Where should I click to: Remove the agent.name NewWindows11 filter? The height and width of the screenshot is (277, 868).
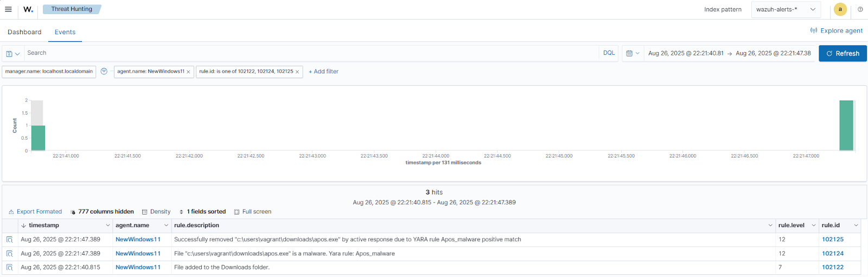click(188, 72)
